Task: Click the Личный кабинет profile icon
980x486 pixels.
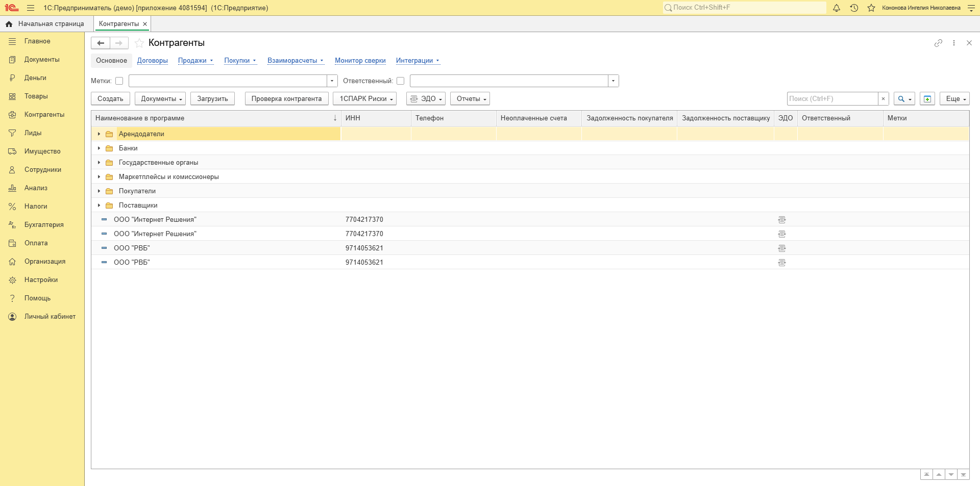Action: click(x=12, y=317)
